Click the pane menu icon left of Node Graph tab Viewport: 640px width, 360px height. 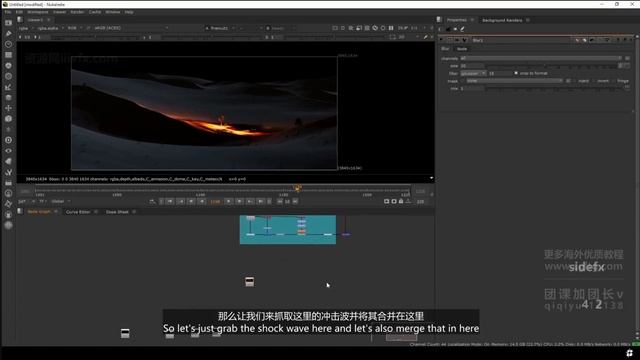tap(20, 211)
